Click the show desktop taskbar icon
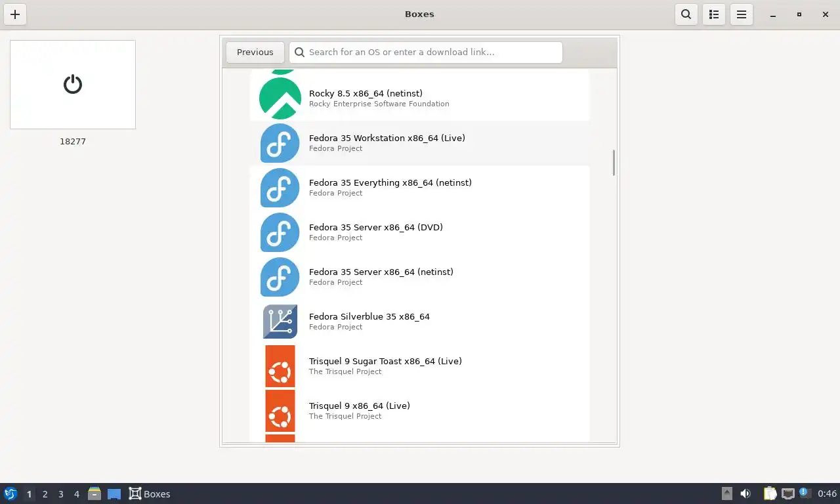840x504 pixels. [x=114, y=494]
